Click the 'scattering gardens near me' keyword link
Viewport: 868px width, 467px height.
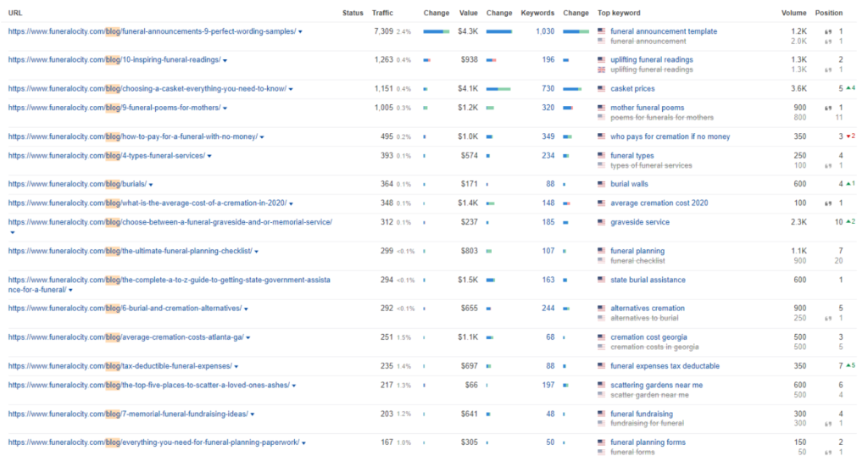point(657,385)
